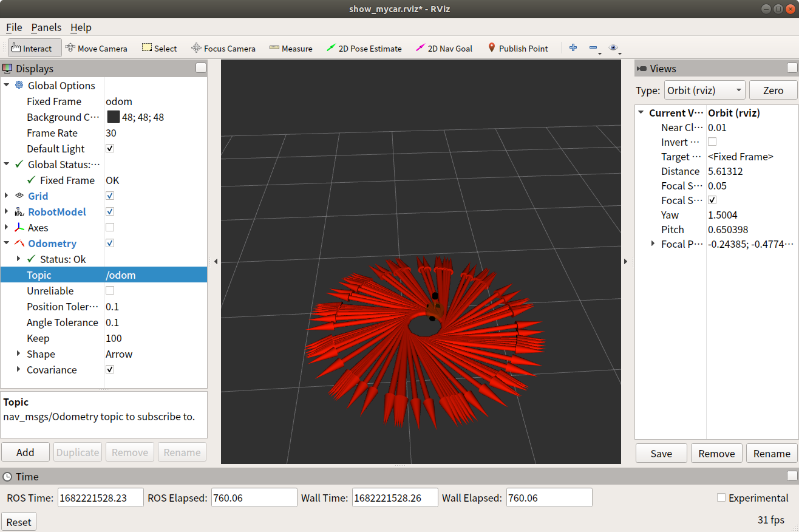799x532 pixels.
Task: Enable the Invert Z Axis checkbox
Action: (x=712, y=142)
